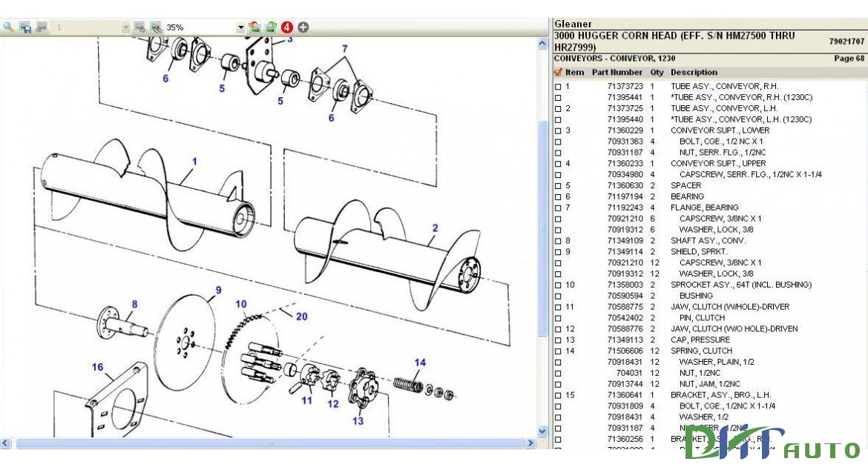Click the greyed next image icon

[x=139, y=27]
